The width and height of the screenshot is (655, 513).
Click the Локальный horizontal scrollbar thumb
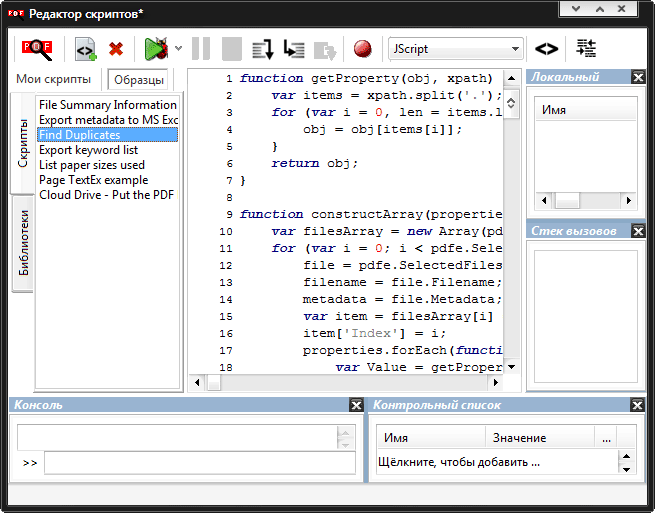click(567, 201)
